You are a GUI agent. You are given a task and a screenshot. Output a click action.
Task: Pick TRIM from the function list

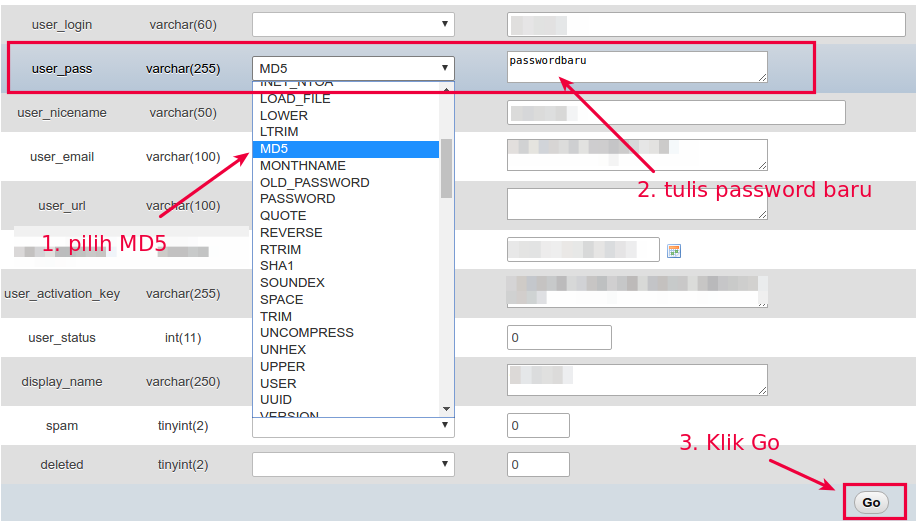(x=275, y=317)
